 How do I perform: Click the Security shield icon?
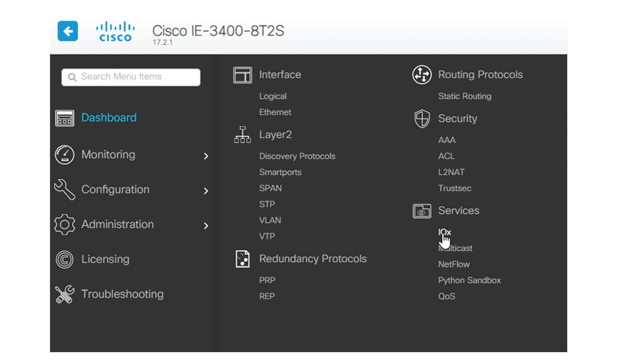point(422,119)
